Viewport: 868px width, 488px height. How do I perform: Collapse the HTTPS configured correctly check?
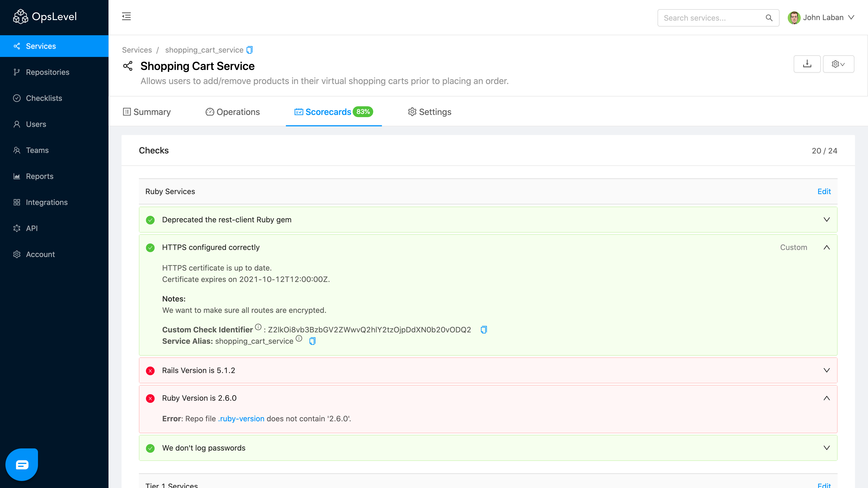(826, 248)
